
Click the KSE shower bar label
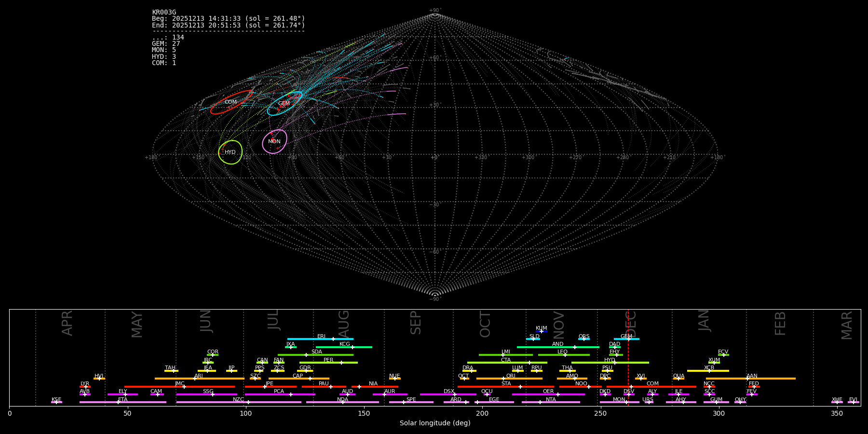coord(56,400)
